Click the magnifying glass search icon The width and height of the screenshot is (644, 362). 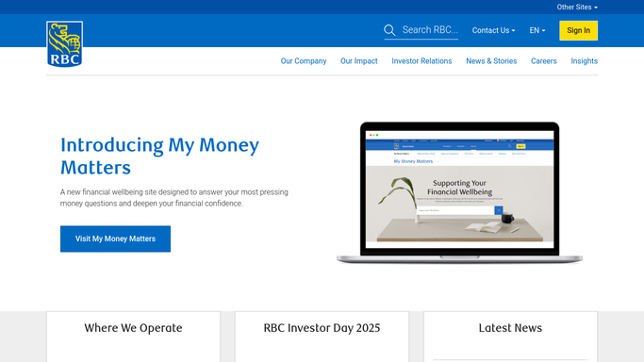(389, 30)
